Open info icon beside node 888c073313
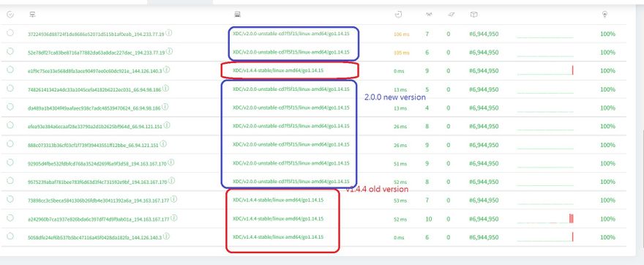Screen dimensions: 644x265 (163, 143)
